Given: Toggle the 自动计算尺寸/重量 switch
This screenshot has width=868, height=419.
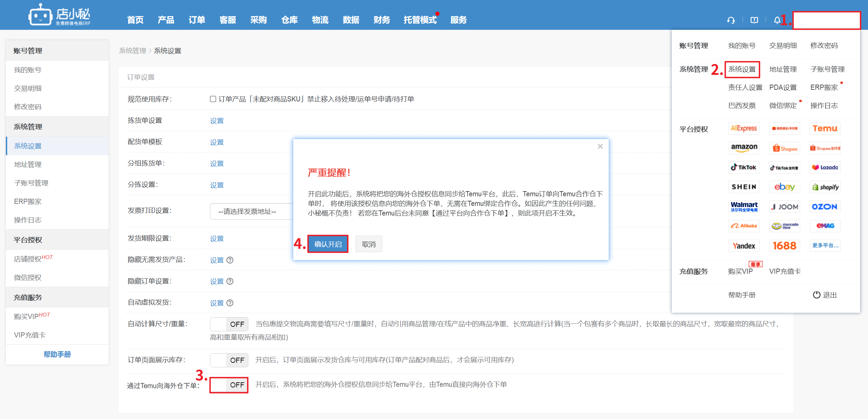Looking at the screenshot, I should click(229, 324).
